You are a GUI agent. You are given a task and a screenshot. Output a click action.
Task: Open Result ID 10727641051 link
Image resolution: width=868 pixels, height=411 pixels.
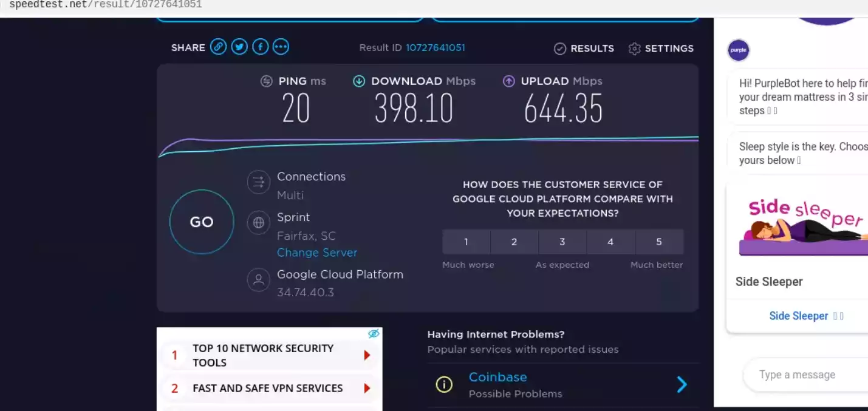tap(436, 47)
